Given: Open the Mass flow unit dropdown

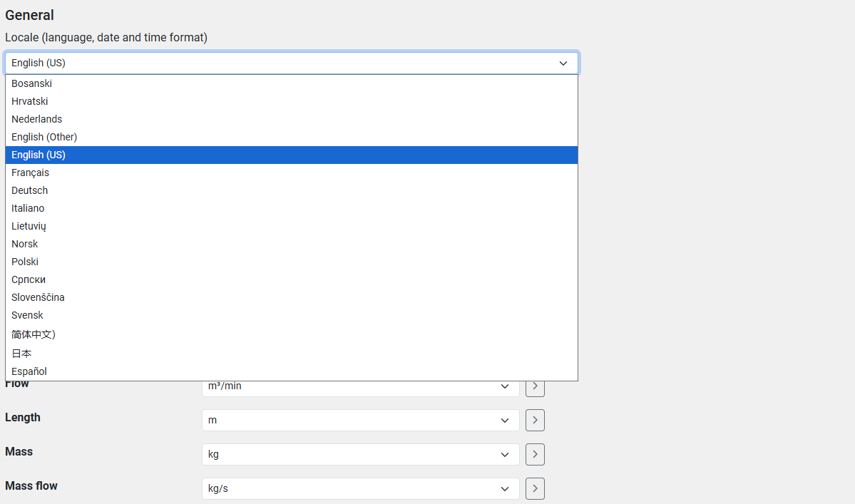Looking at the screenshot, I should point(360,488).
